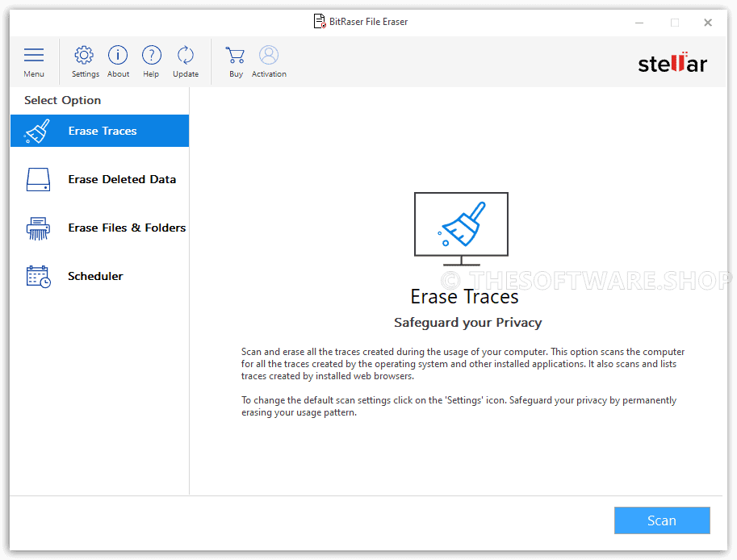Image resolution: width=737 pixels, height=560 pixels.
Task: Click the drive icon beside Erase Deleted Data
Action: (38, 179)
